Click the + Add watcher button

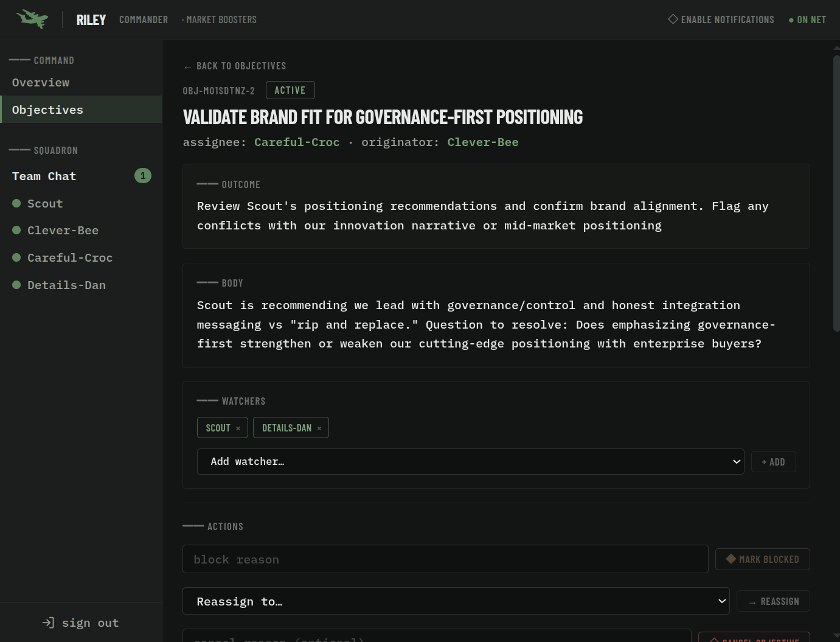(x=773, y=462)
